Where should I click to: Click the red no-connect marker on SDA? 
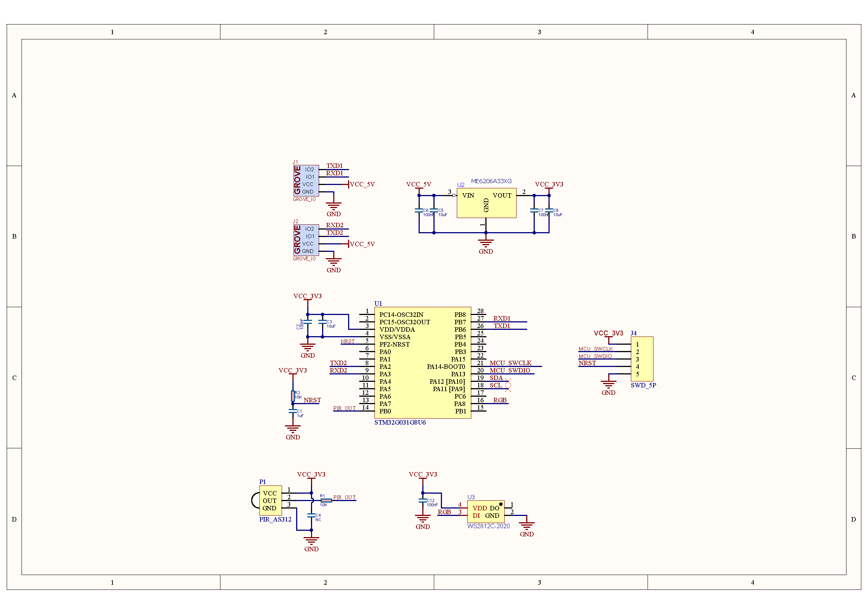tap(508, 381)
